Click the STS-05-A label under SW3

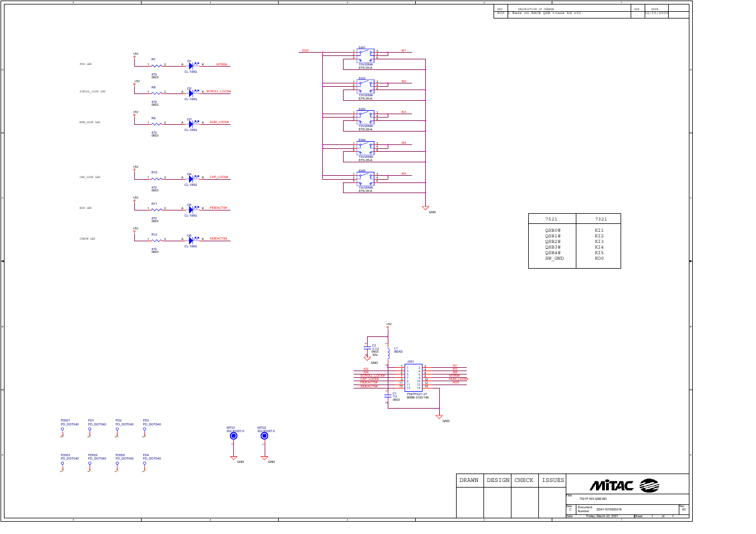365,129
